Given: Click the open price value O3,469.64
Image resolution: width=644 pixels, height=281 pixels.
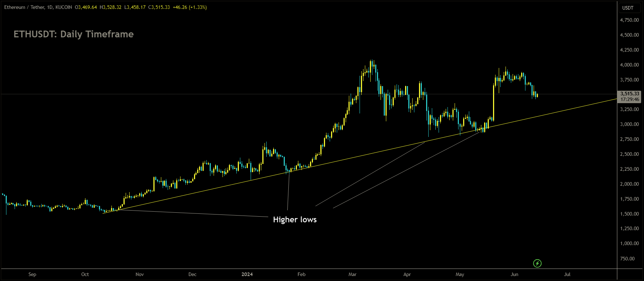Looking at the screenshot, I should [x=86, y=7].
